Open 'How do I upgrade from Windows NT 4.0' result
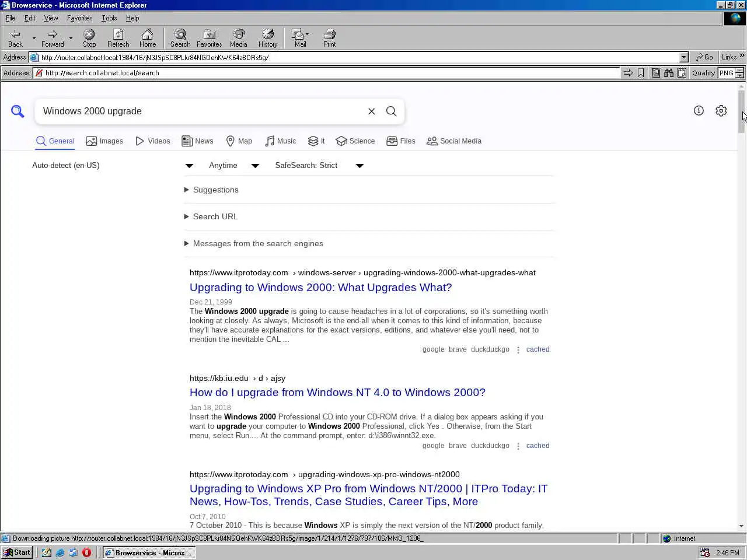 click(337, 393)
